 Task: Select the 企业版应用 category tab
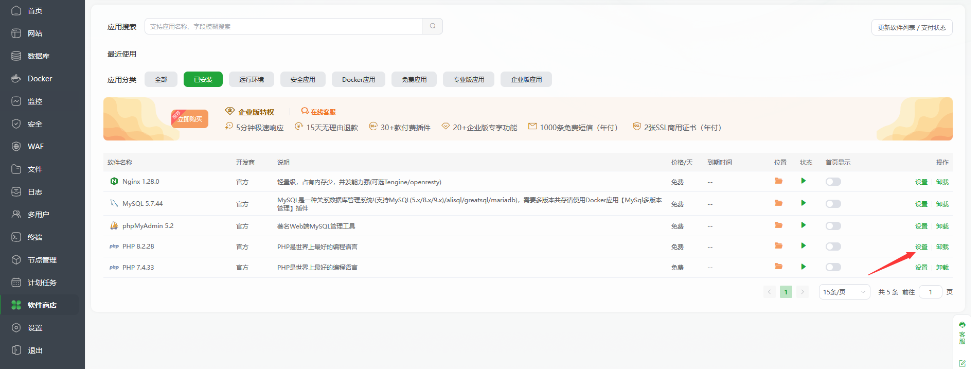click(526, 79)
